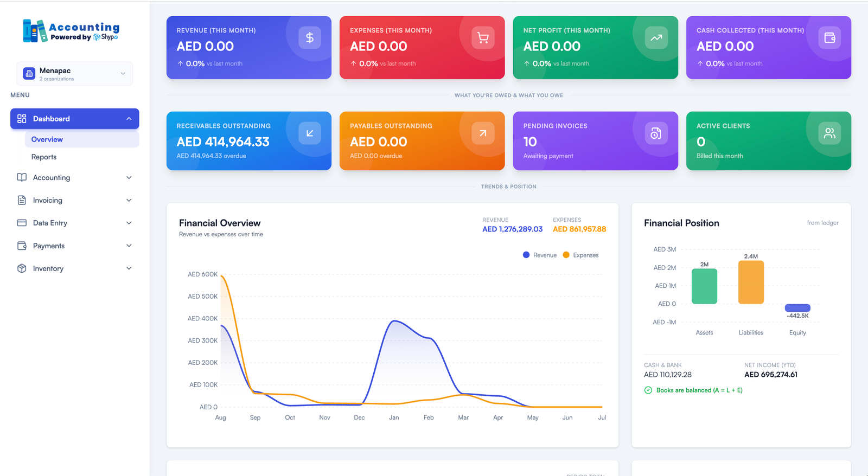Open the Active Clients card
Viewport: 868px width, 476px height.
[x=769, y=141]
